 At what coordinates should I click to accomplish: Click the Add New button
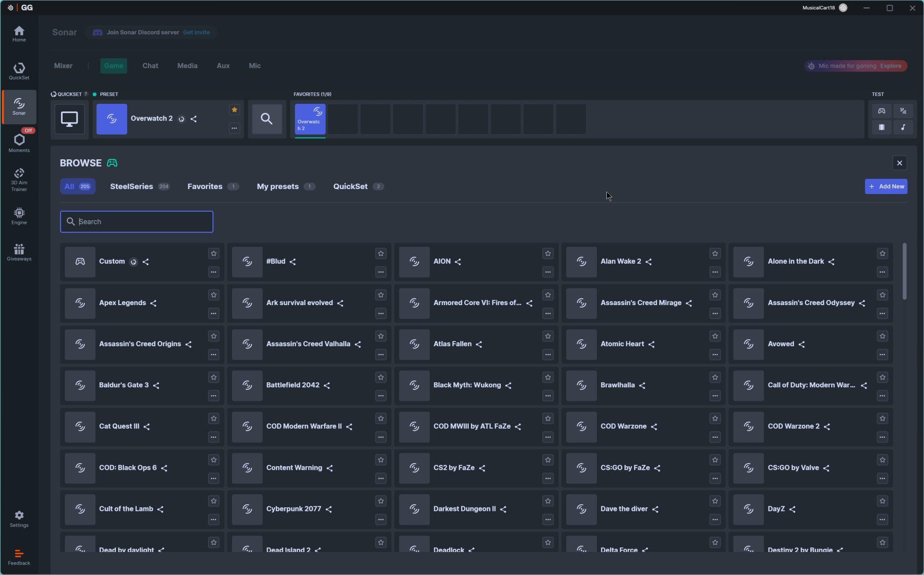click(x=886, y=186)
